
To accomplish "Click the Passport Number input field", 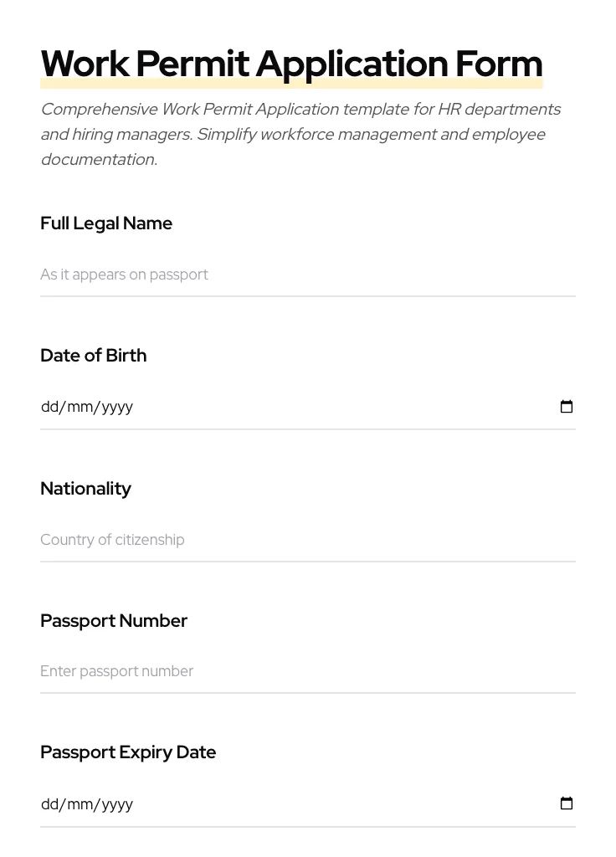I will [251, 671].
